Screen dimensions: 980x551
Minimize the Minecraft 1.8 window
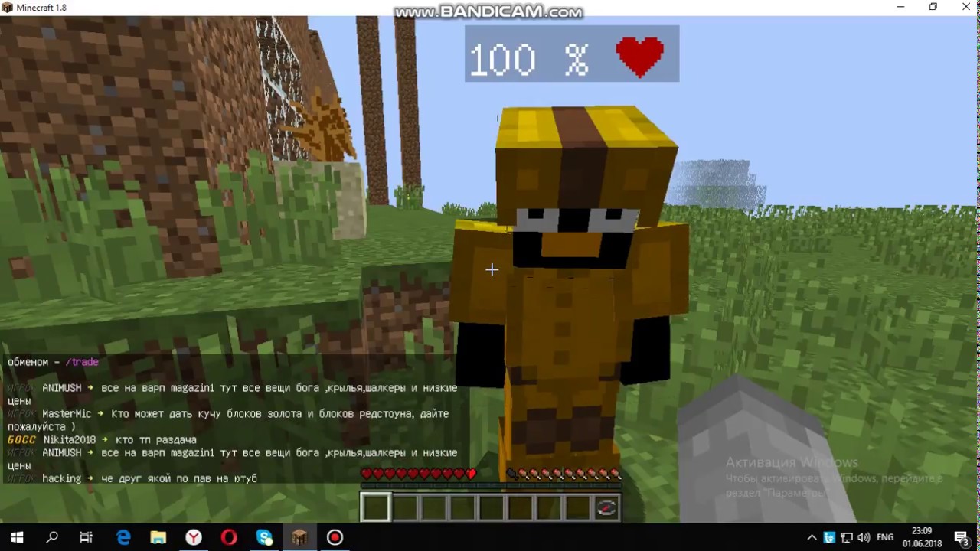pyautogui.click(x=900, y=7)
